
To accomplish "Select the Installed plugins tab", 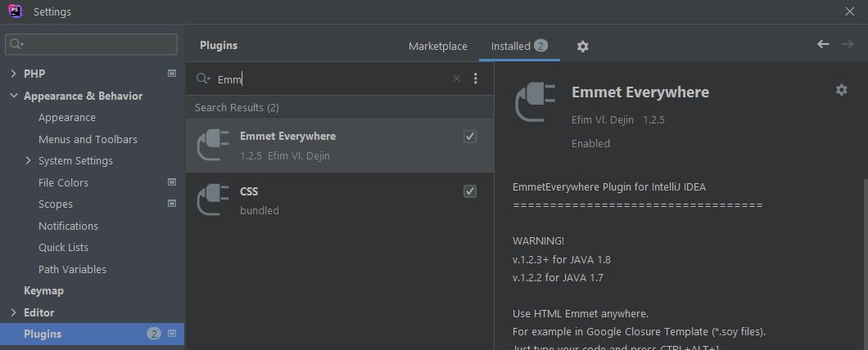I will [x=511, y=47].
